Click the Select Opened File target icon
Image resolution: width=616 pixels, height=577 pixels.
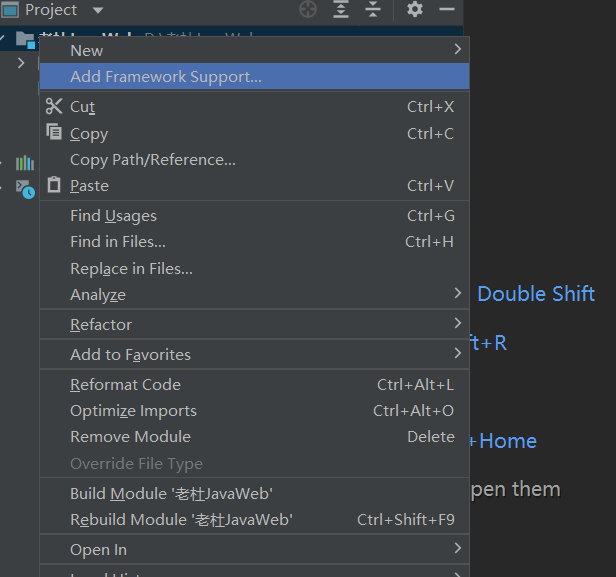[308, 10]
